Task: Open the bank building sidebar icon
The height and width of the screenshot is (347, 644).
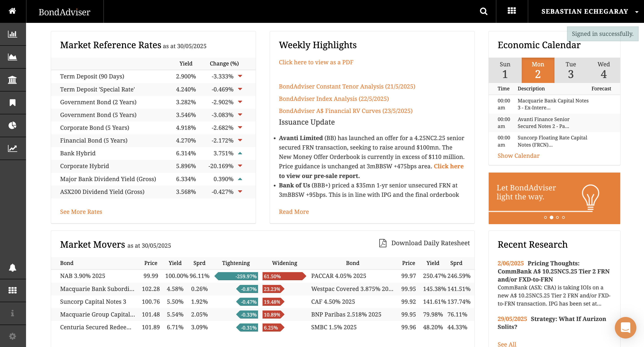Action: (x=12, y=80)
